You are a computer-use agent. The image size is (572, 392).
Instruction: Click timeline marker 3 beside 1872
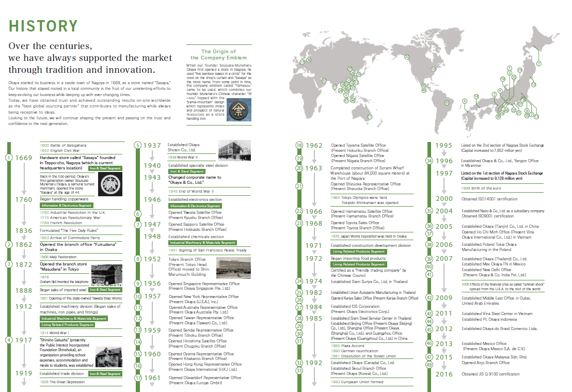pyautogui.click(x=9, y=264)
